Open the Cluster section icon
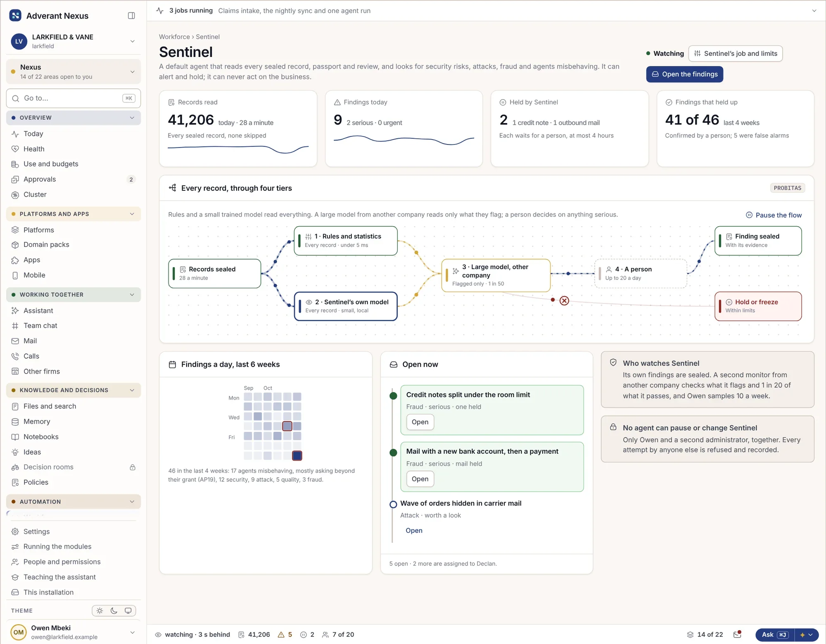826x644 pixels. [x=15, y=195]
